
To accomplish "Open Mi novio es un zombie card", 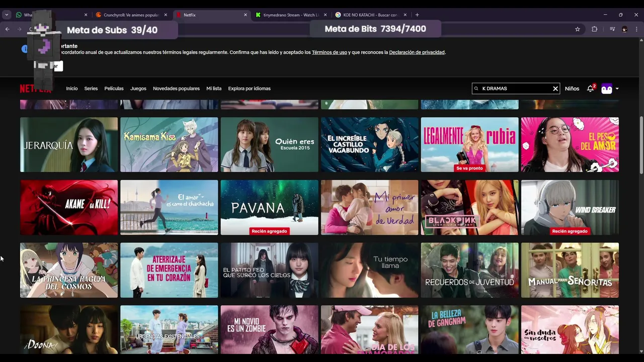I will coord(269,329).
